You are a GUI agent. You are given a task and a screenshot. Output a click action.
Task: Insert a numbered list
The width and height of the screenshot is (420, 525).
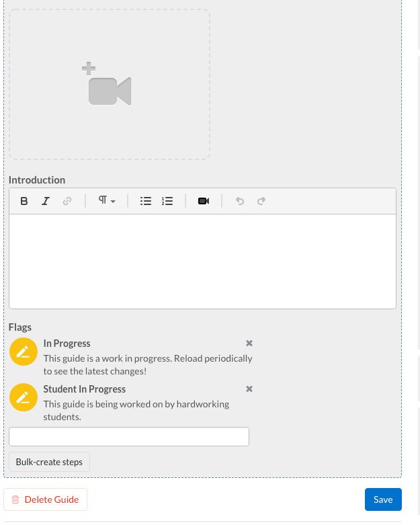167,201
